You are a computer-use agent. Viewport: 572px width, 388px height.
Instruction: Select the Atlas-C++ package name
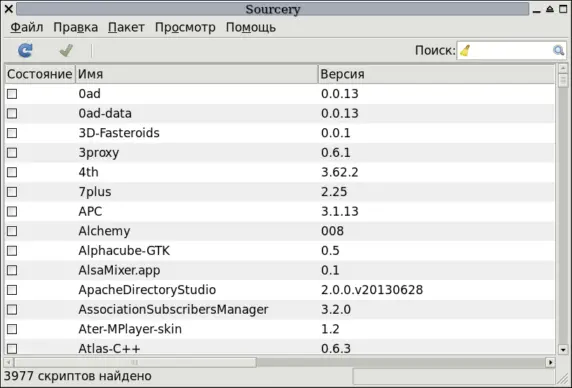(109, 349)
